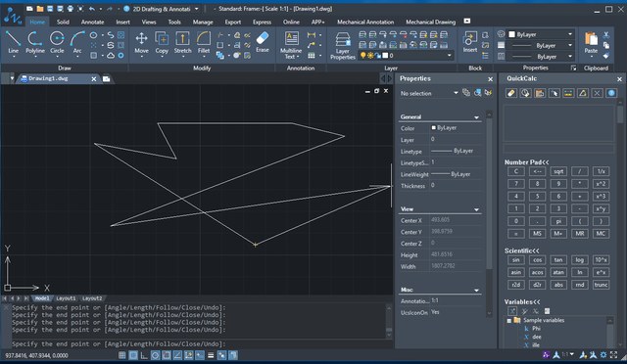Click the new drawing tab icon
The height and width of the screenshot is (364, 627).
(107, 79)
